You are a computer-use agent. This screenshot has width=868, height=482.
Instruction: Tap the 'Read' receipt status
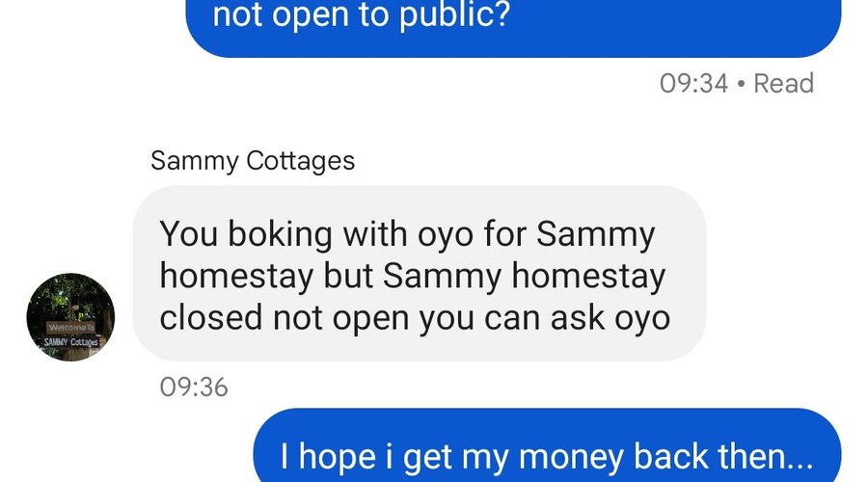[x=784, y=84]
